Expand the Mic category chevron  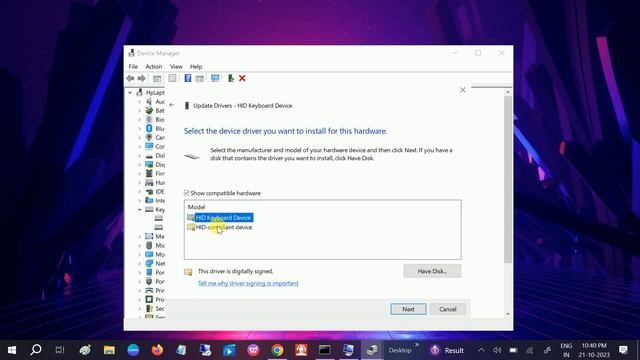pos(139,245)
